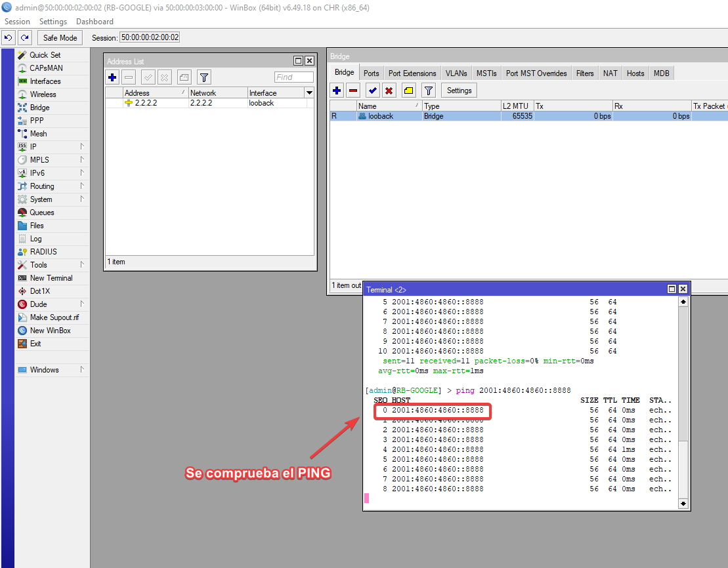Viewport: 728px width, 568px height.
Task: Click the filter funnel in Address List
Action: click(204, 77)
